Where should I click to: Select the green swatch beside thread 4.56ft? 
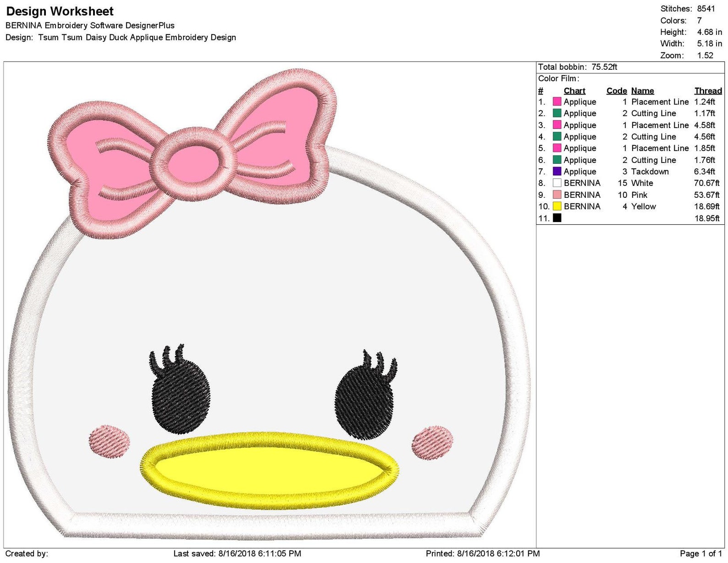point(557,137)
